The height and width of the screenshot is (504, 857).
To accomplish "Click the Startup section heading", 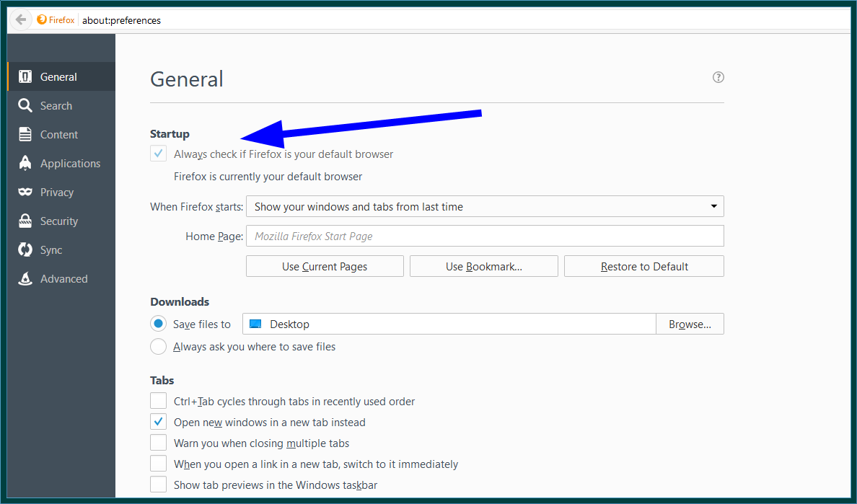I will point(170,134).
